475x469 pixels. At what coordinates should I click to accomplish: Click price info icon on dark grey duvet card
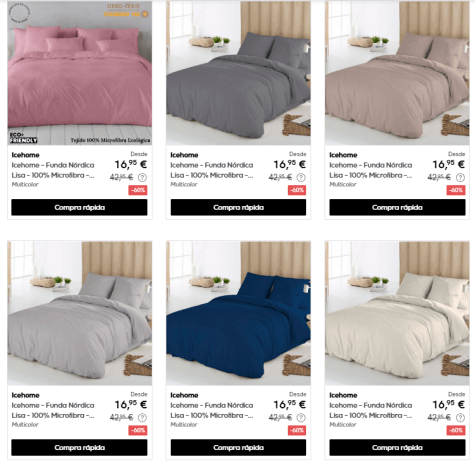[x=301, y=177]
